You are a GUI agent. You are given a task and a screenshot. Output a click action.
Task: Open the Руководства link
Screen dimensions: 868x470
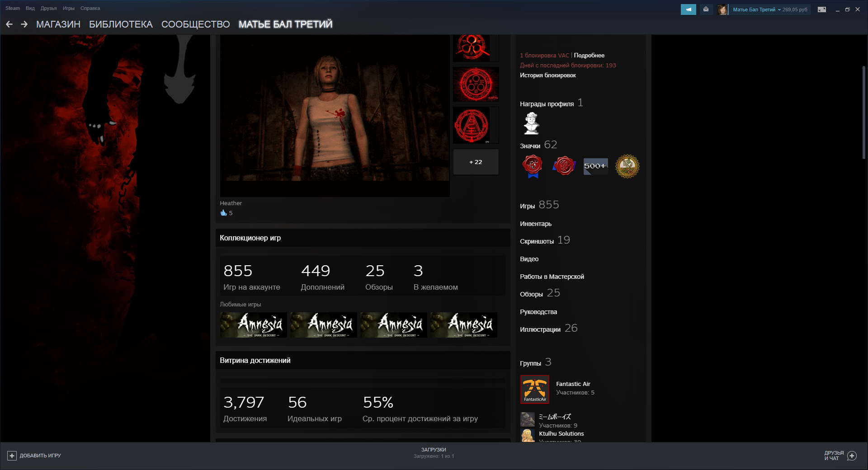(x=538, y=312)
